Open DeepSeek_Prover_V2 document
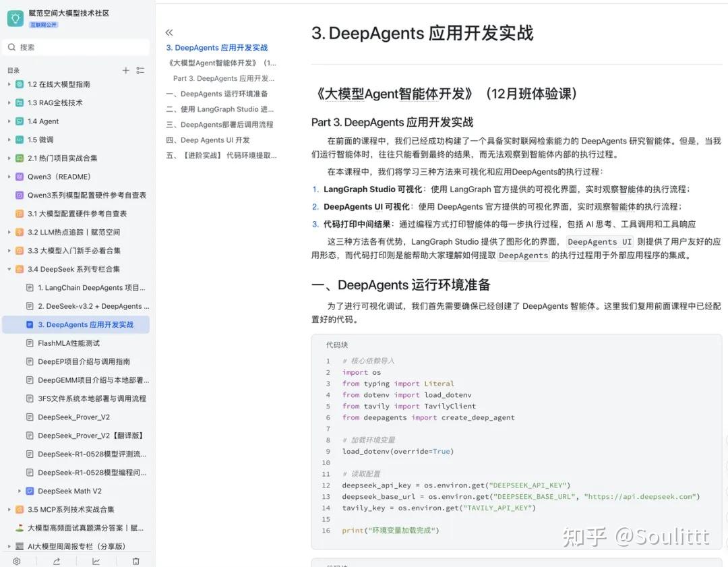The width and height of the screenshot is (728, 567). point(74,417)
